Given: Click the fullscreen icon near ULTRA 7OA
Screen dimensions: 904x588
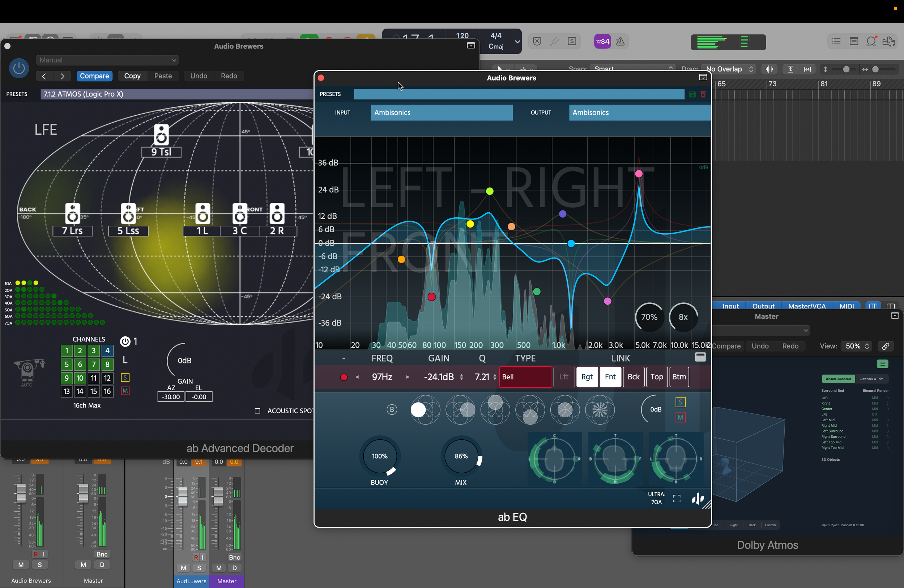Looking at the screenshot, I should pyautogui.click(x=677, y=498).
